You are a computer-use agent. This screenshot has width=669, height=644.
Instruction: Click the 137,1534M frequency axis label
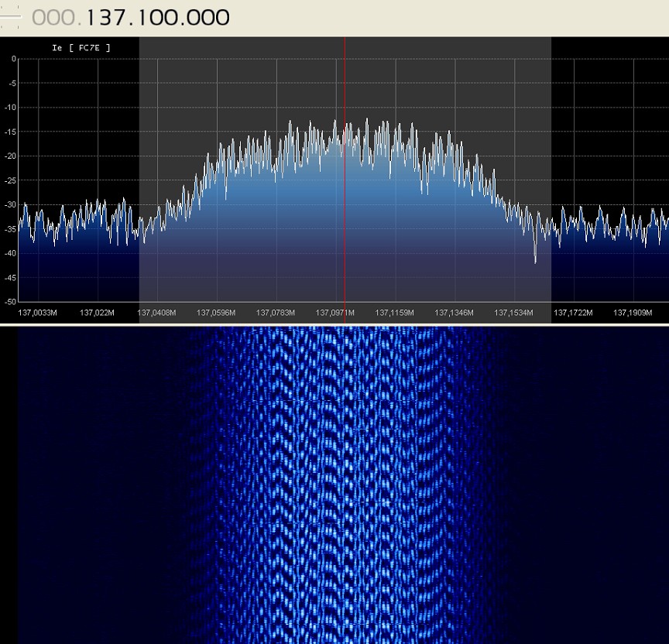coord(513,313)
